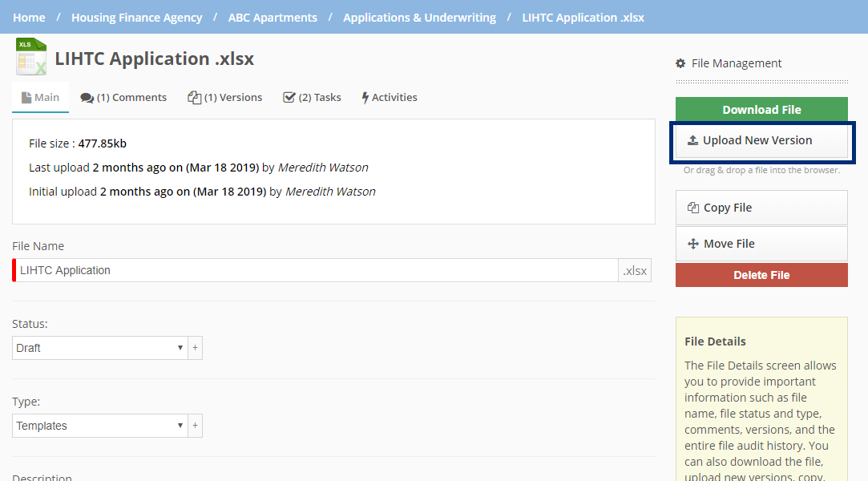Click the speech-bubble Comments icon
868x481 pixels.
pos(87,98)
